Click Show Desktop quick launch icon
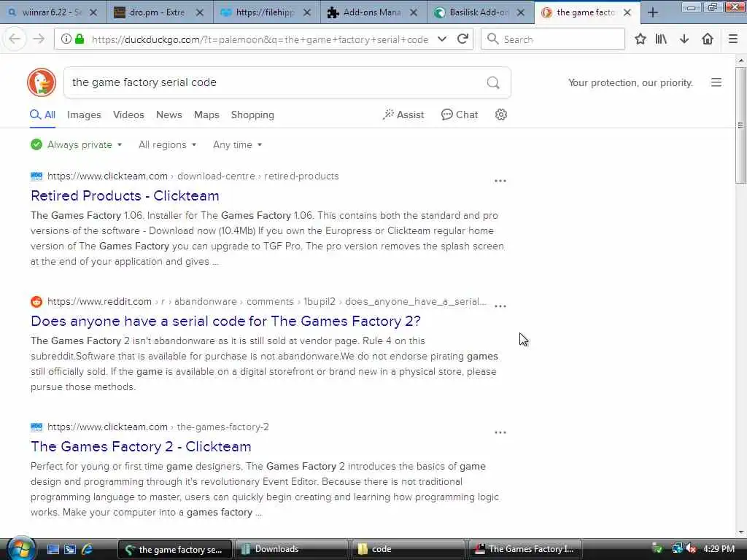Image resolution: width=747 pixels, height=560 pixels. click(x=53, y=549)
